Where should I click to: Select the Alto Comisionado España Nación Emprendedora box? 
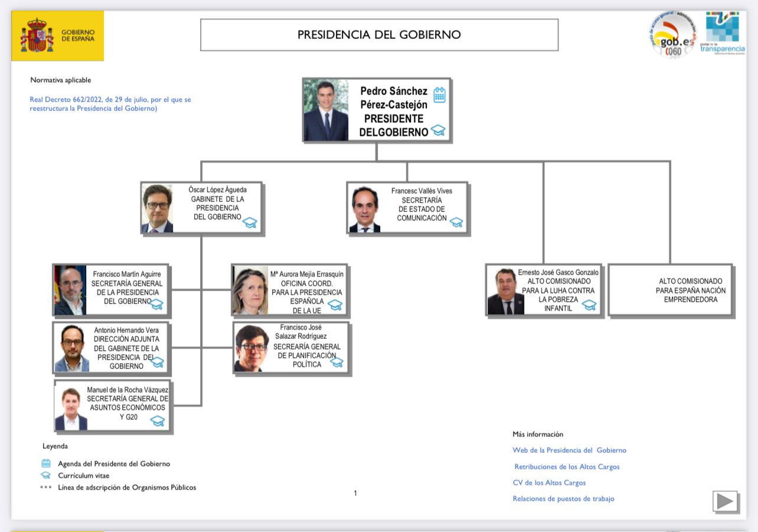671,290
